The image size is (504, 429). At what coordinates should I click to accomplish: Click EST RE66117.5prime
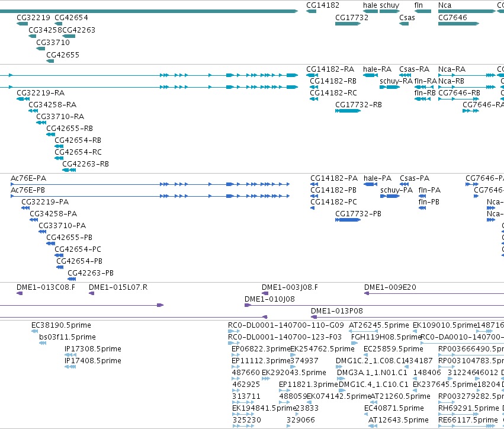[468, 420]
